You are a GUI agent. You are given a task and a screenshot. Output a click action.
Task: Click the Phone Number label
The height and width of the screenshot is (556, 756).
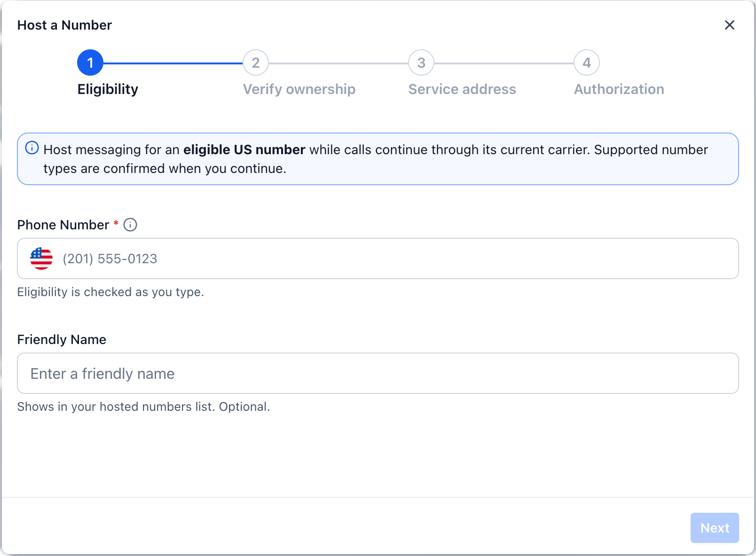[x=63, y=225]
